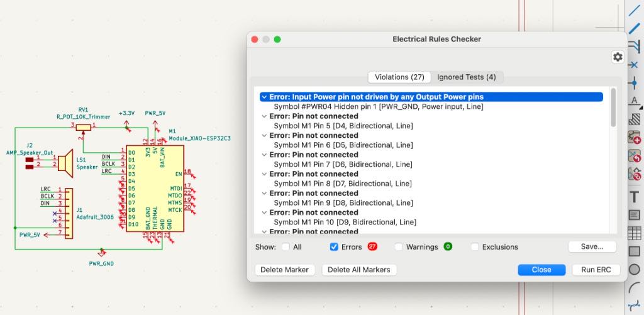Click the Run ERC button
The image size is (644, 315).
(x=596, y=270)
